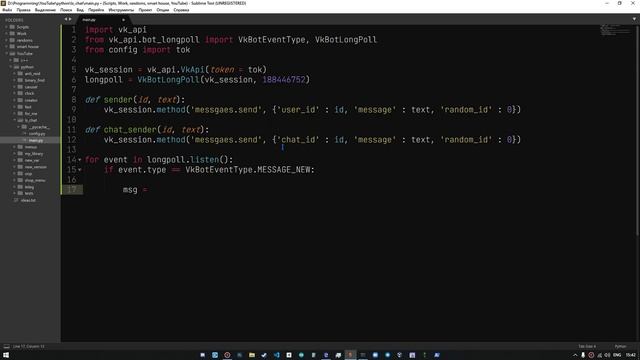Expand the smart house folder arrow
The height and width of the screenshot is (360, 640).
(x=7, y=47)
